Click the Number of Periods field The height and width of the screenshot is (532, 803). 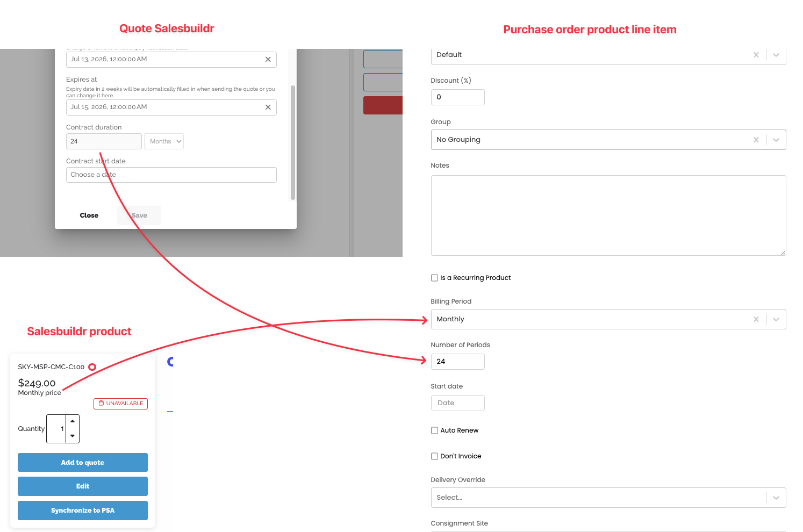coord(458,362)
